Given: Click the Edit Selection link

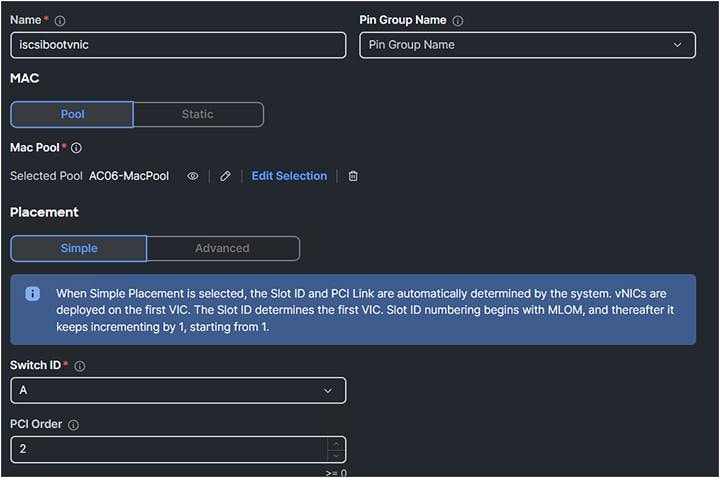Looking at the screenshot, I should pos(289,176).
